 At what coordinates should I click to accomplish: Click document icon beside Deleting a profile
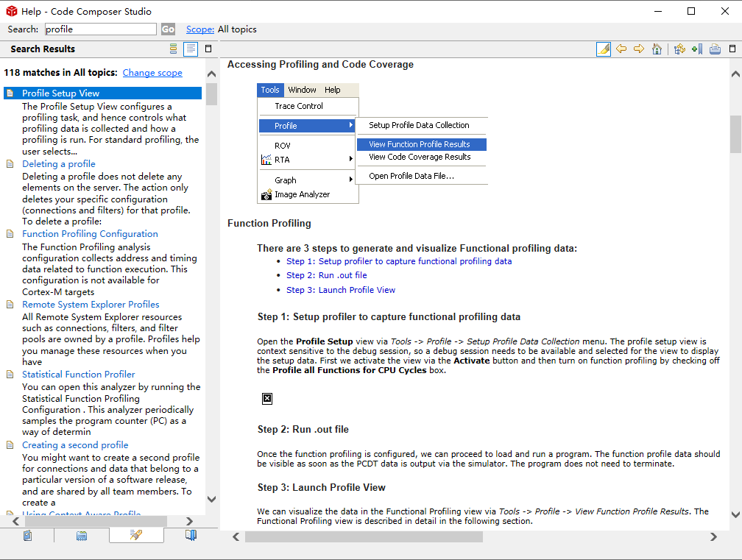(10, 164)
